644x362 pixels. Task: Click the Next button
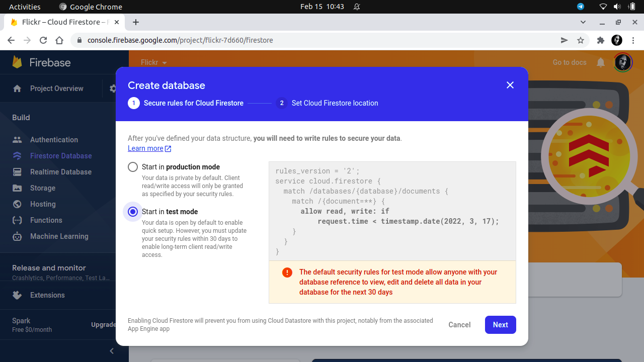tap(501, 325)
